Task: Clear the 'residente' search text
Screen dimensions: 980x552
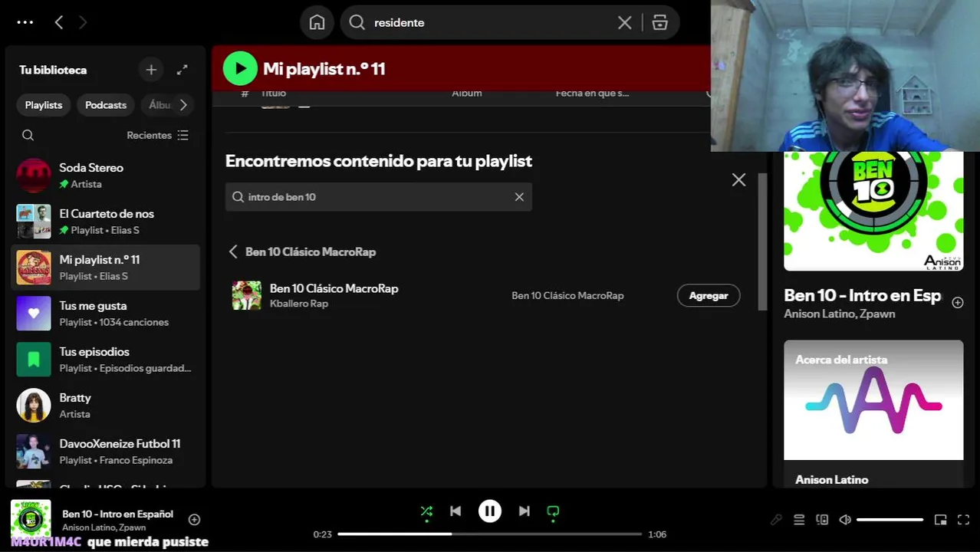Action: (x=625, y=22)
